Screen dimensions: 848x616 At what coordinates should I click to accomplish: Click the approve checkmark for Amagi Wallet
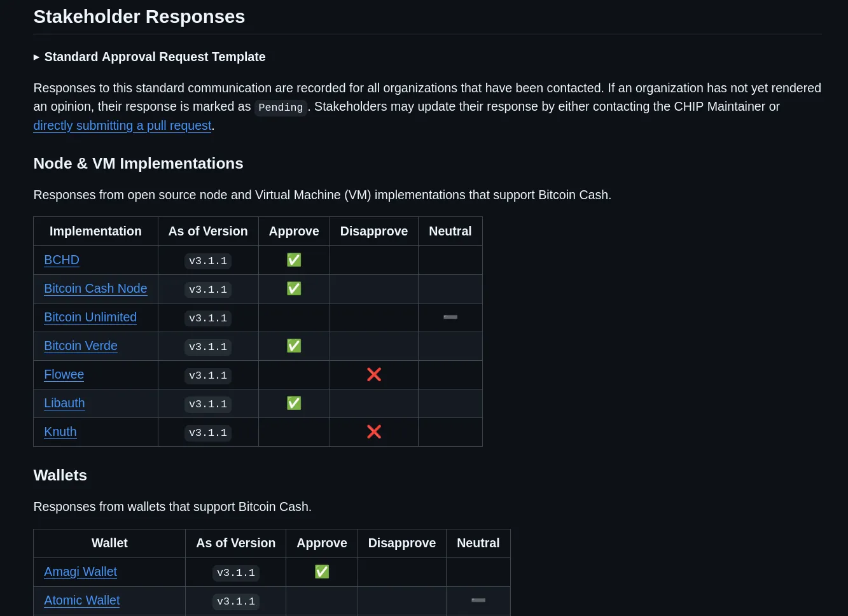[322, 571]
